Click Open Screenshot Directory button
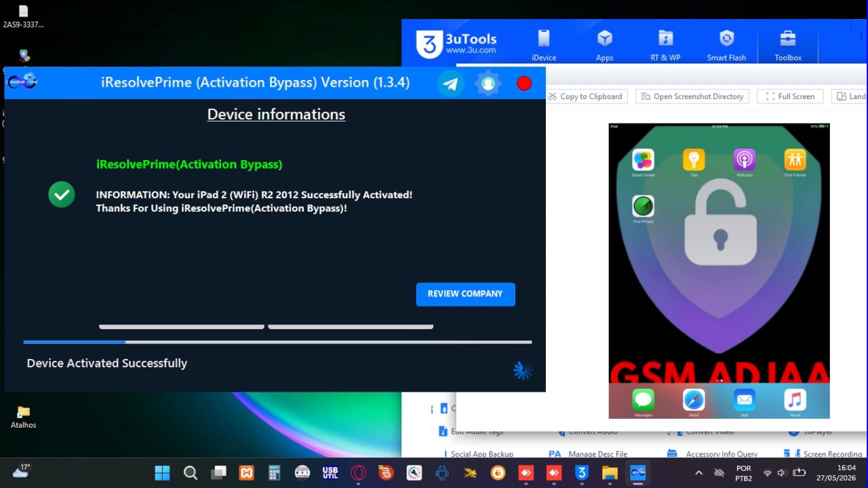 692,96
